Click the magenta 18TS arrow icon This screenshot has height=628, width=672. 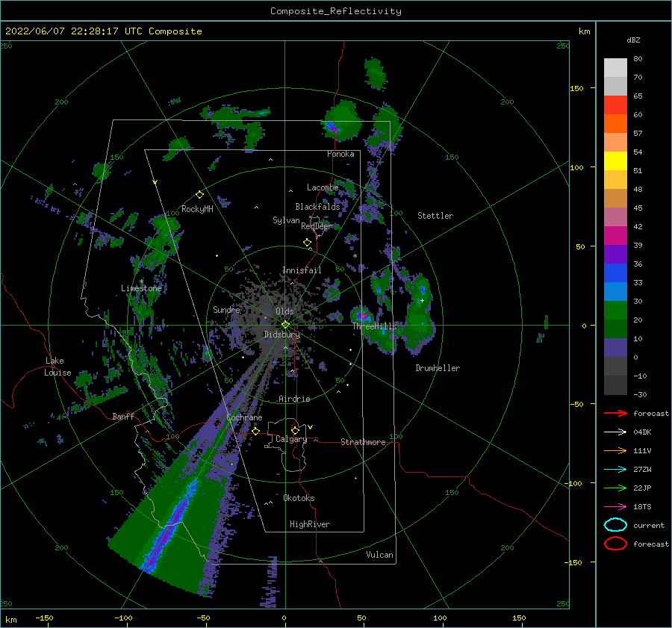click(x=615, y=507)
